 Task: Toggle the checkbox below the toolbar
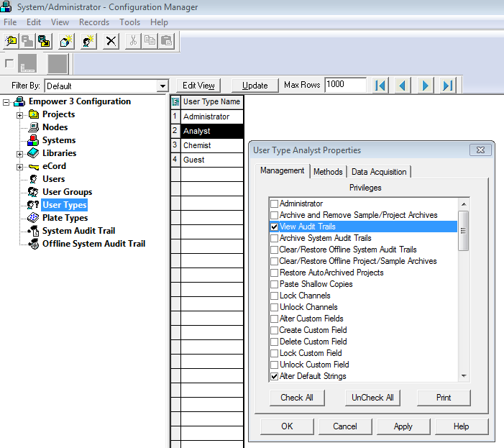9,63
